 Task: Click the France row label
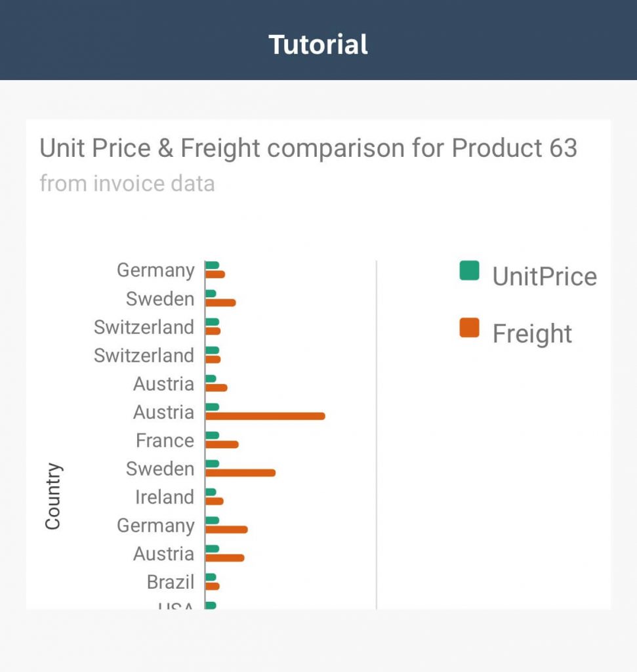tap(165, 440)
